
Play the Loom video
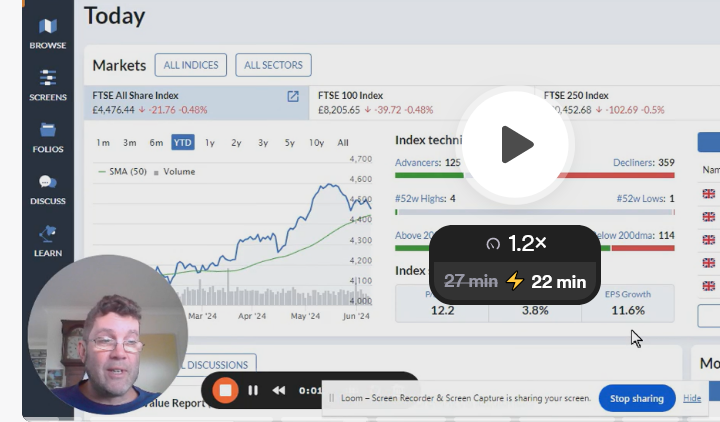(515, 145)
